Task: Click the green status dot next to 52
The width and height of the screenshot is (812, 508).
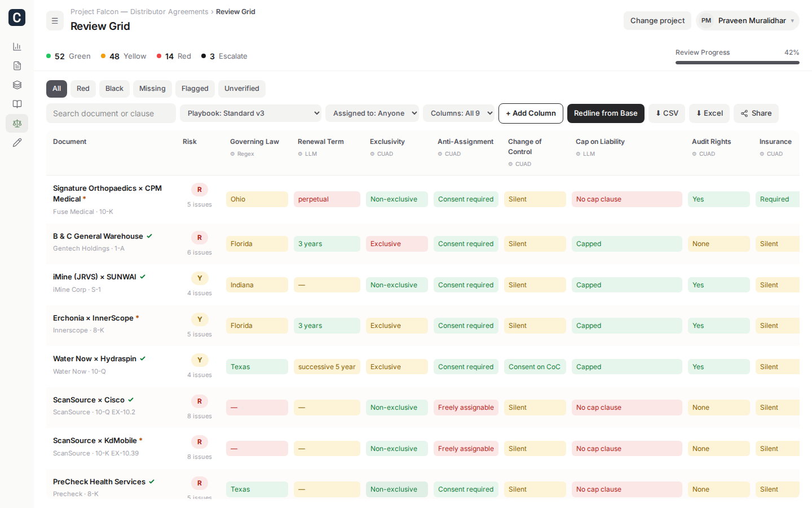Action: pyautogui.click(x=48, y=56)
